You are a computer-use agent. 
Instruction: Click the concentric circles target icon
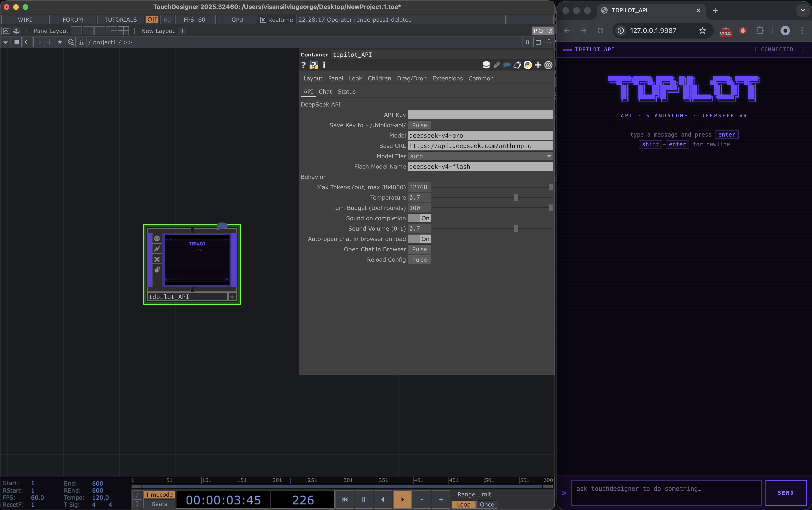(549, 65)
